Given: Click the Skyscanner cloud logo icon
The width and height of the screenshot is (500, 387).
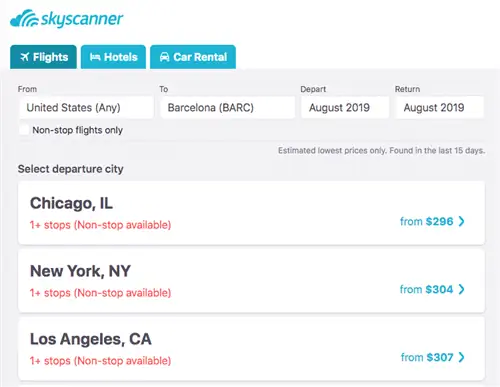Looking at the screenshot, I should pyautogui.click(x=24, y=19).
